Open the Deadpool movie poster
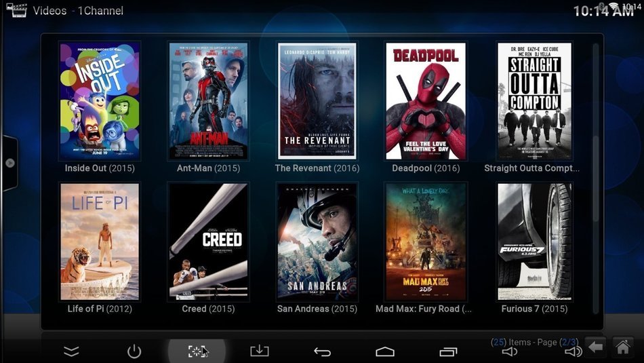Screen dimensions: 644x363 pos(426,101)
